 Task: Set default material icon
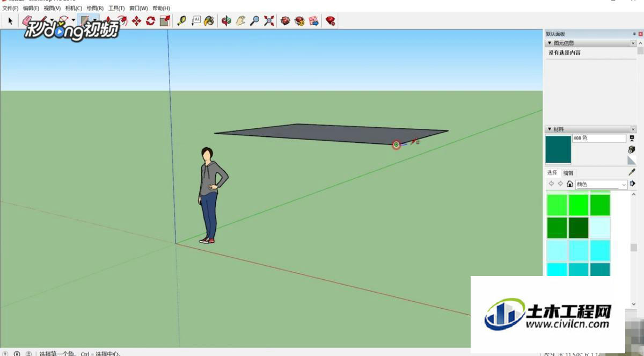pos(632,160)
